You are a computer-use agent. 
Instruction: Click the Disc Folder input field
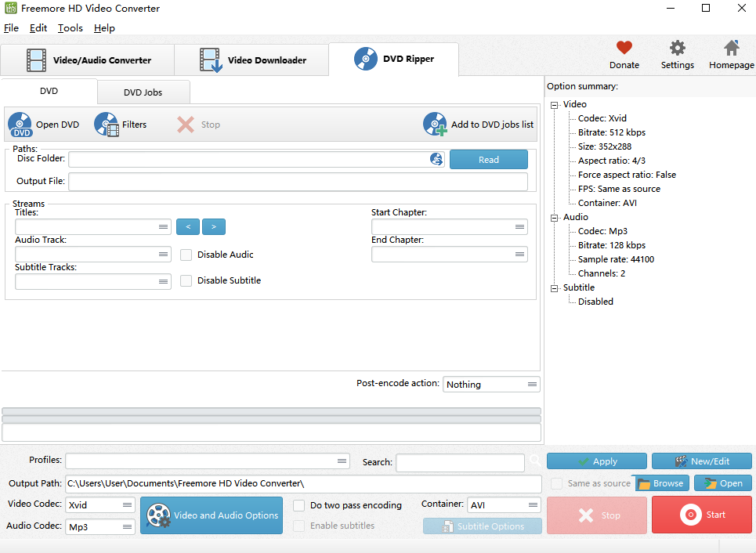click(x=256, y=159)
